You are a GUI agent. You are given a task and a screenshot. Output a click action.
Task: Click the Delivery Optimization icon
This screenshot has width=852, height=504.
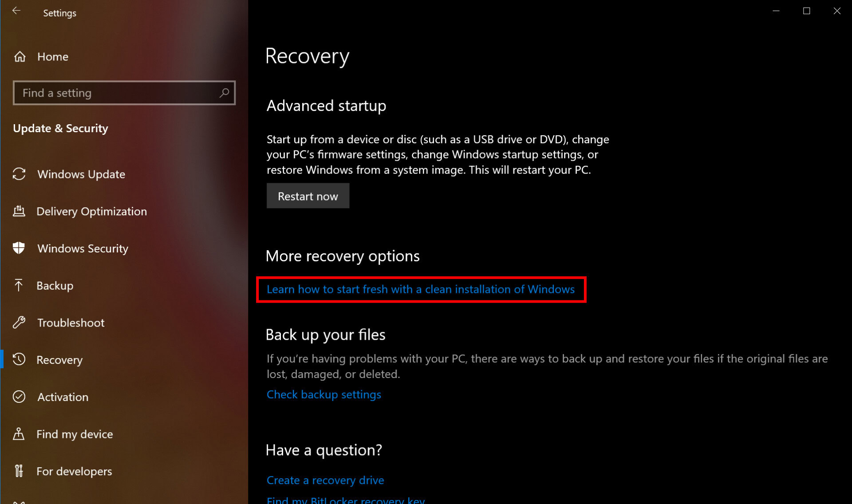tap(19, 211)
